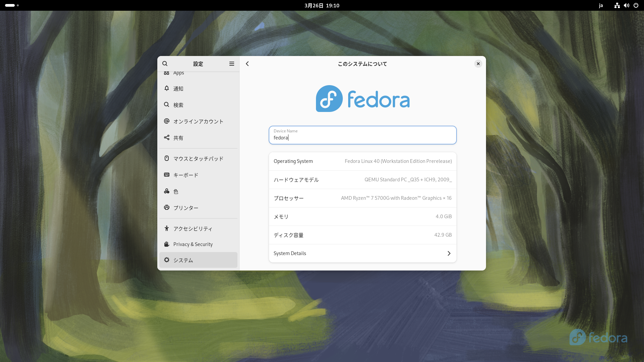Screen dimensions: 644x362
Task: Click the Activities workspace indicator
Action: (x=12, y=5)
